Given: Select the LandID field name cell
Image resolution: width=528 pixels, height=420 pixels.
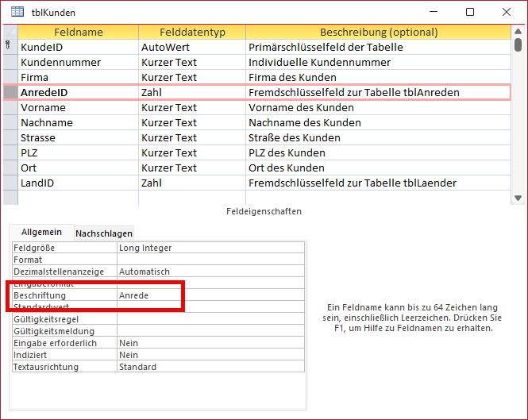Looking at the screenshot, I should (78, 183).
